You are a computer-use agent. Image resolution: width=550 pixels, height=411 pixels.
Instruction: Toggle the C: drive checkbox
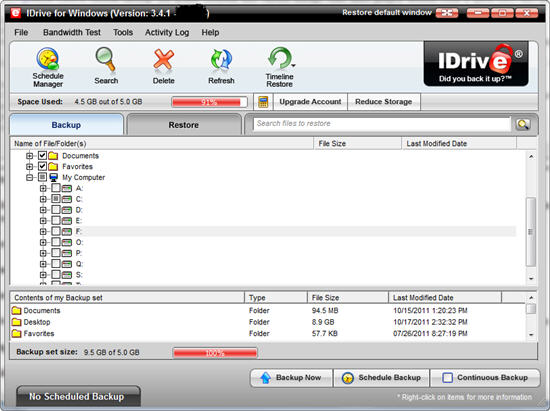(56, 199)
